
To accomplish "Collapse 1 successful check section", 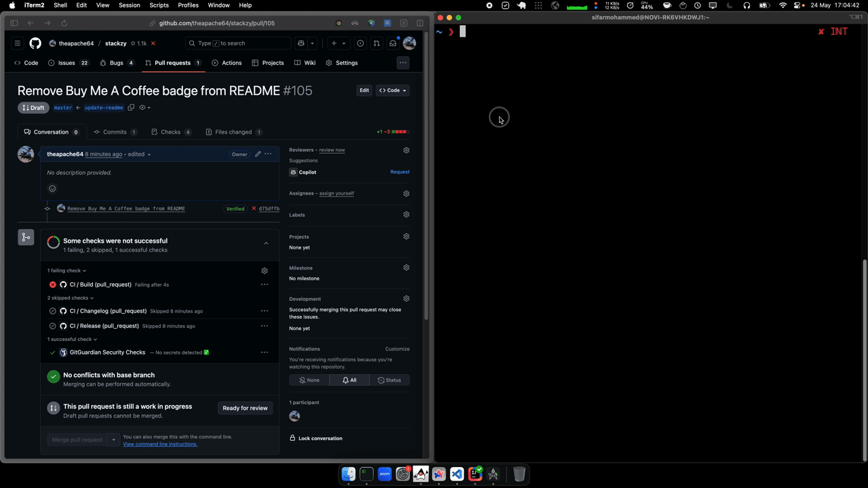I will (73, 339).
